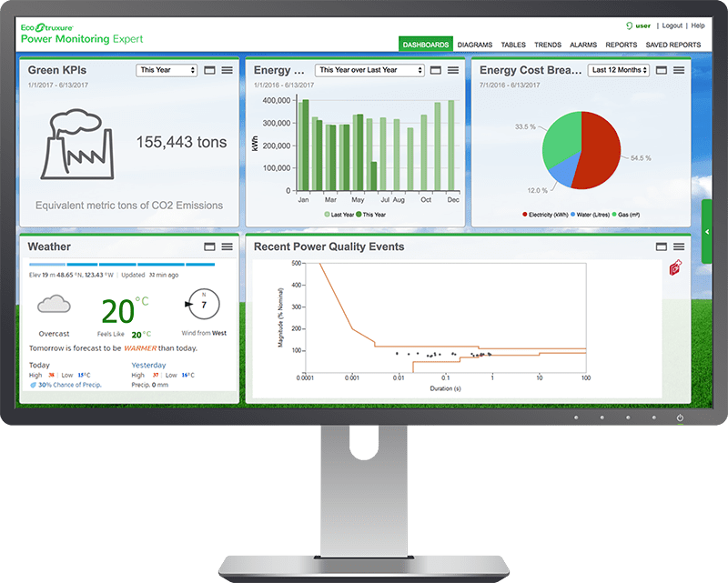Go to the Alarms tab
The height and width of the screenshot is (583, 728).
(x=583, y=45)
